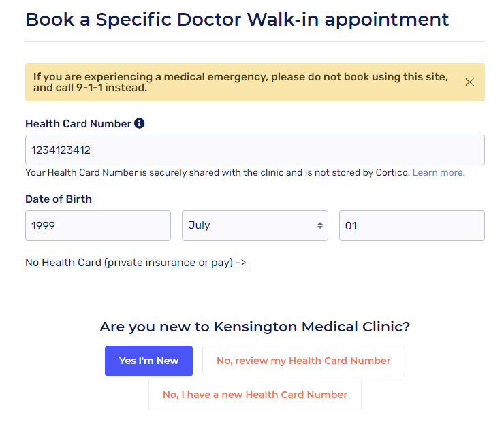Image resolution: width=504 pixels, height=424 pixels.
Task: Click the Health Card Number label
Action: click(78, 124)
